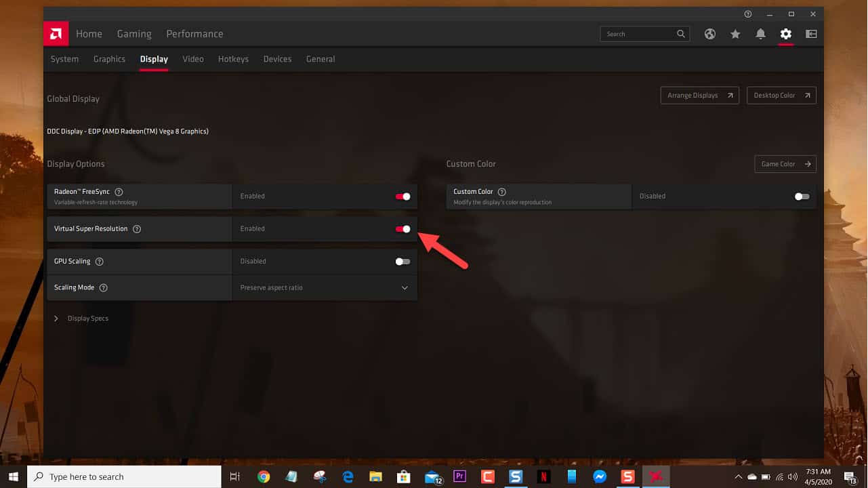Switch to the Graphics tab
Screen dimensions: 868x488
[109, 59]
